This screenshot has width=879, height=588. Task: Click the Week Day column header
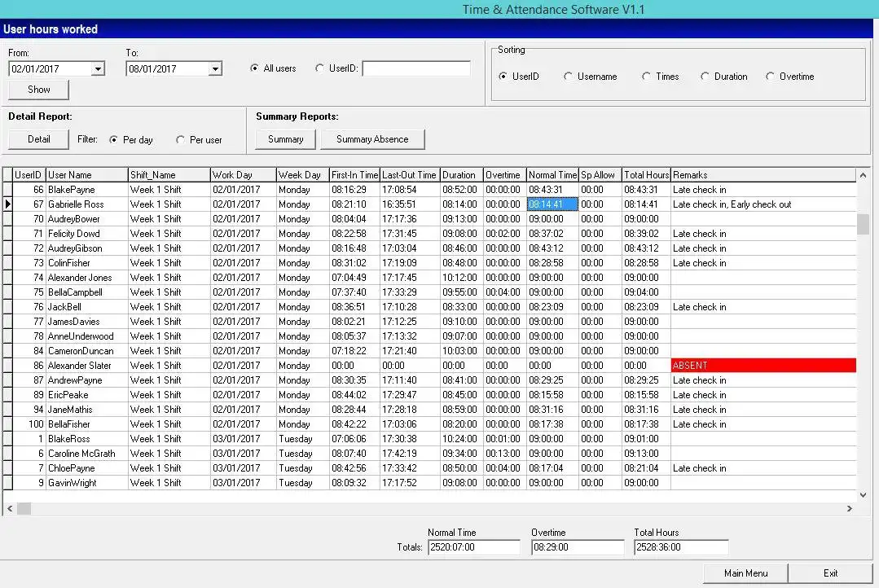303,175
